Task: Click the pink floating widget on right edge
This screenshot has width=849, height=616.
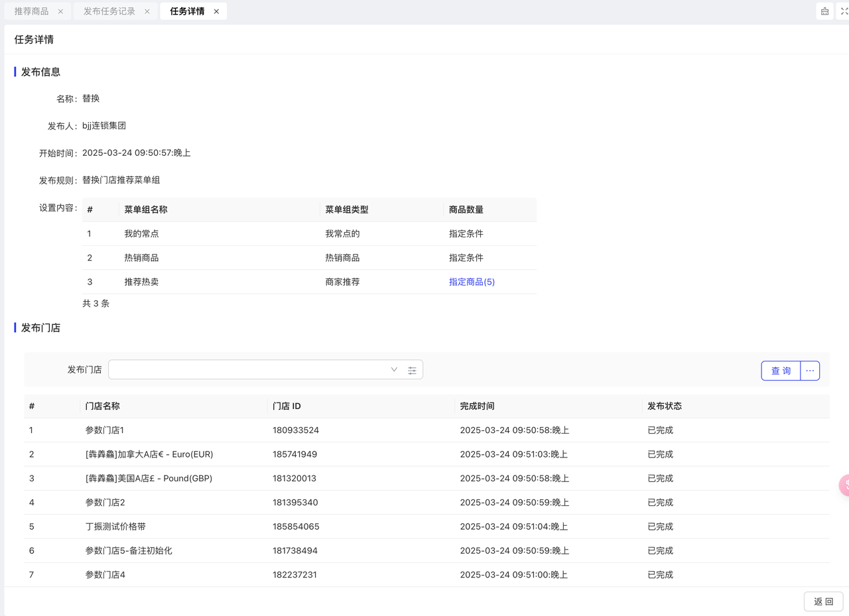Action: click(844, 485)
